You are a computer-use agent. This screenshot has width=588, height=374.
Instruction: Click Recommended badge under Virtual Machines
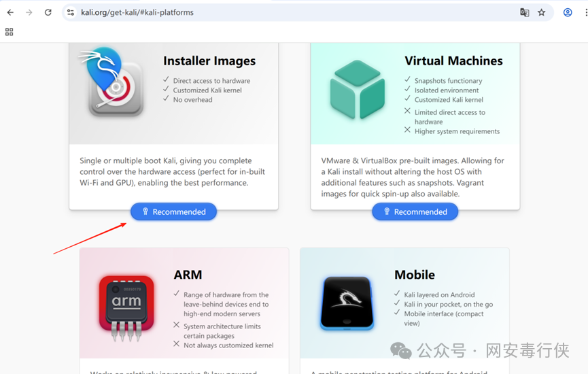coord(415,211)
